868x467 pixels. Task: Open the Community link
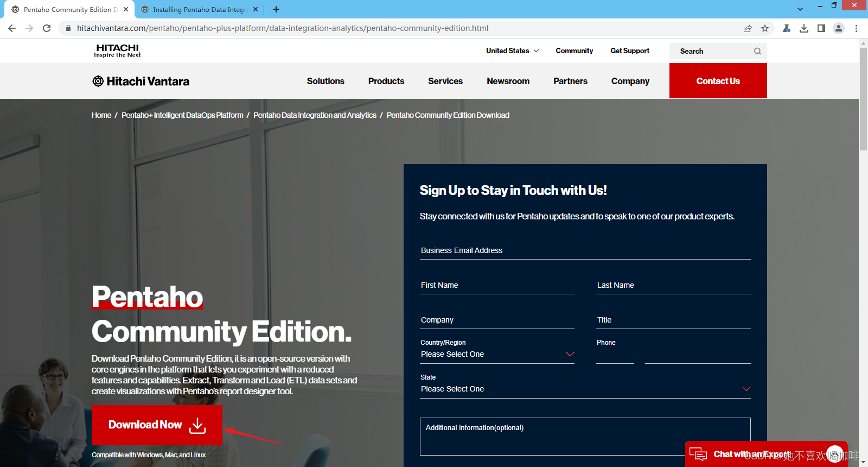575,51
